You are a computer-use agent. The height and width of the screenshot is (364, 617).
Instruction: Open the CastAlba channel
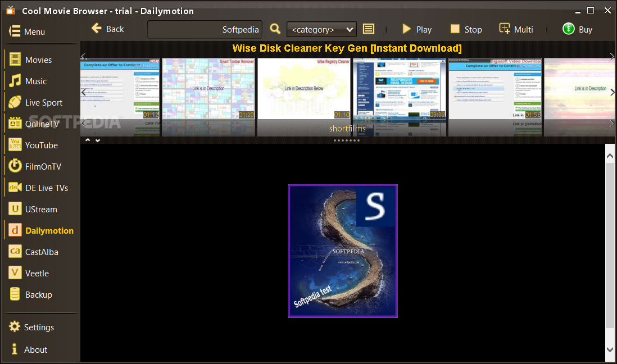pyautogui.click(x=34, y=252)
